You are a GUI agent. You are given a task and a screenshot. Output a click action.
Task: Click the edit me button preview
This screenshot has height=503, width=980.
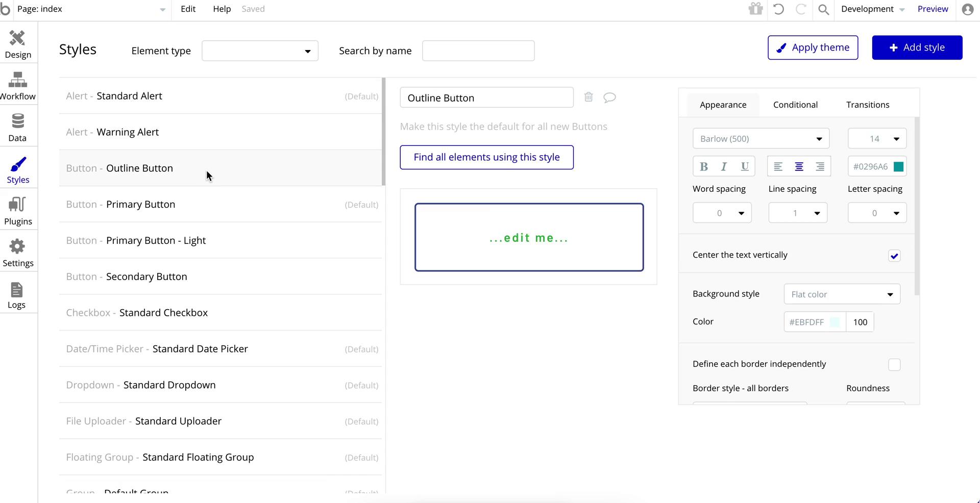[x=529, y=237]
